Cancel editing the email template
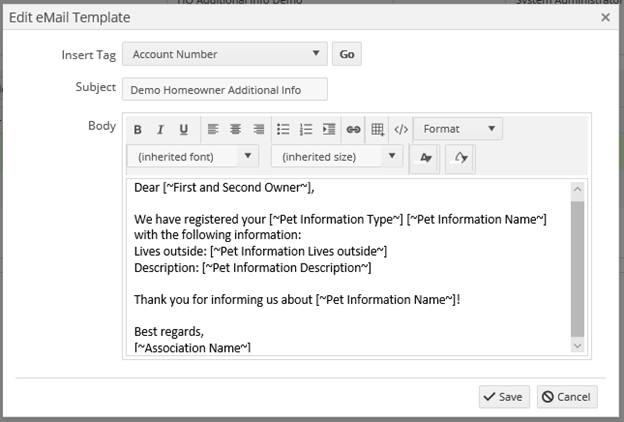The image size is (624, 422). (567, 397)
